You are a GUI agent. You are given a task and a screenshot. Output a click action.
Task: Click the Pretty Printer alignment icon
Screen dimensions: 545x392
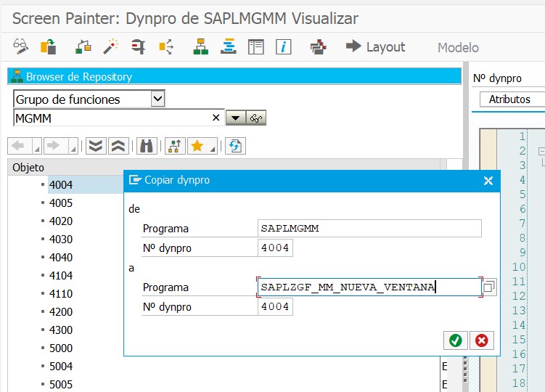tap(229, 46)
